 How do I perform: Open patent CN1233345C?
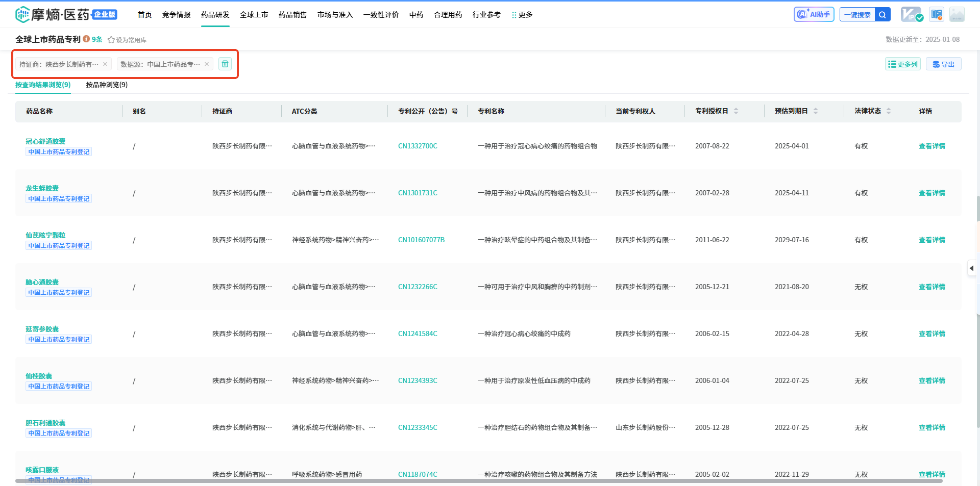click(418, 427)
